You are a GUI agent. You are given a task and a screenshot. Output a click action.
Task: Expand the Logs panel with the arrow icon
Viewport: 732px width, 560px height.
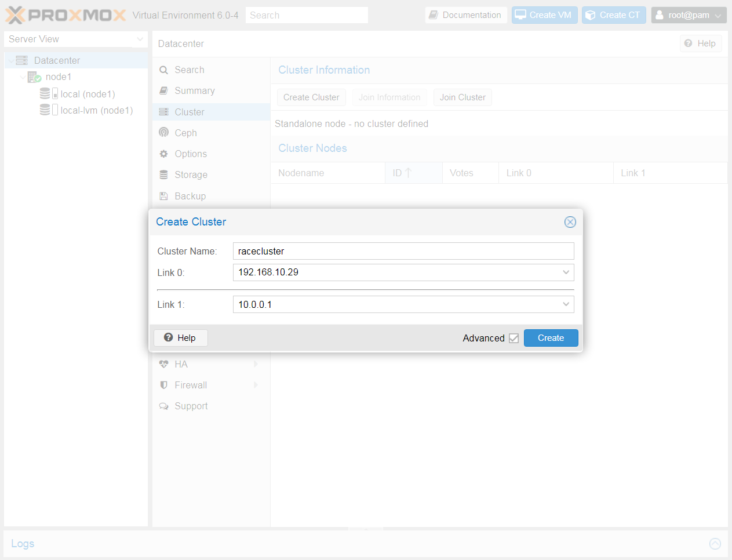pos(715,544)
